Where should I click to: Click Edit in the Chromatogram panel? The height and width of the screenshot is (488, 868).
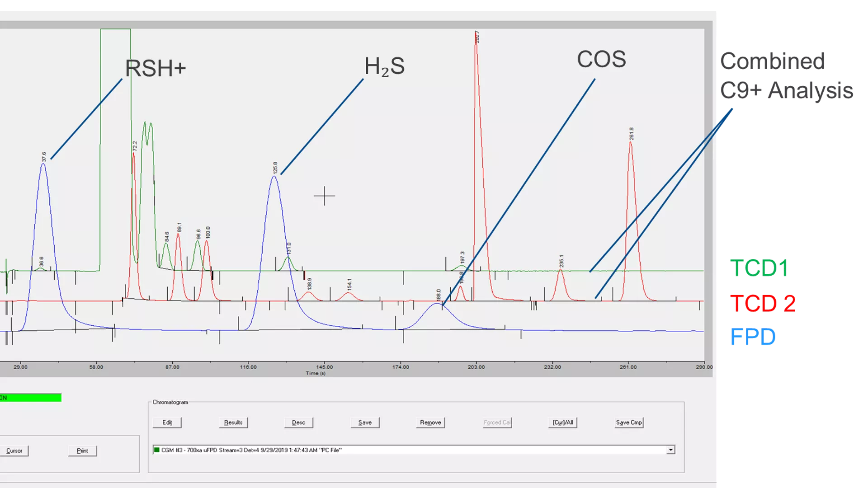pyautogui.click(x=166, y=422)
